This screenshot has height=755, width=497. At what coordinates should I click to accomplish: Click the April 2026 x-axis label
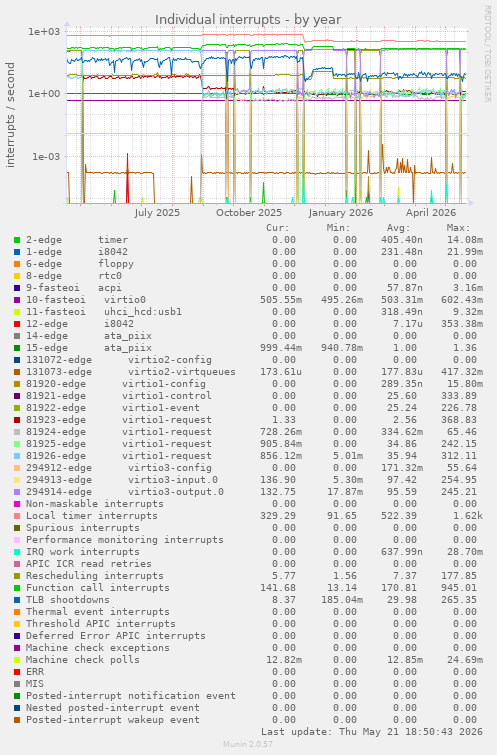431,213
